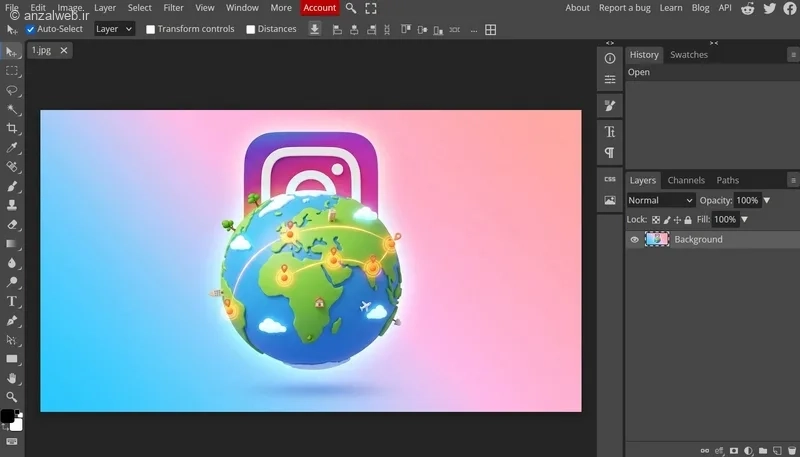Select the Brush tool
The height and width of the screenshot is (457, 800).
pyautogui.click(x=11, y=186)
